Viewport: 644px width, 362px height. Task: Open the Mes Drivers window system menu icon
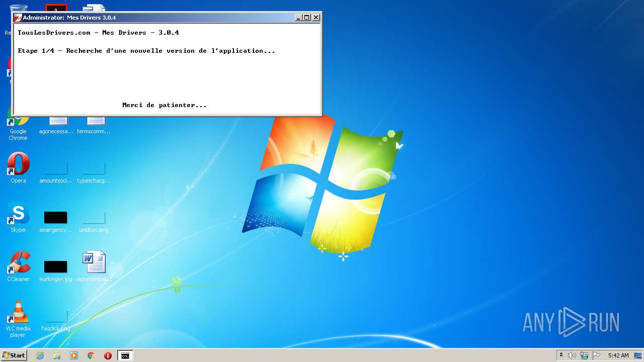point(18,18)
